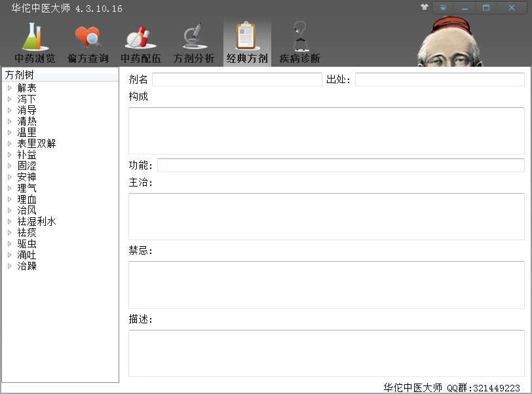532x394 pixels.
Task: Select 理血 category item
Action: click(x=27, y=199)
